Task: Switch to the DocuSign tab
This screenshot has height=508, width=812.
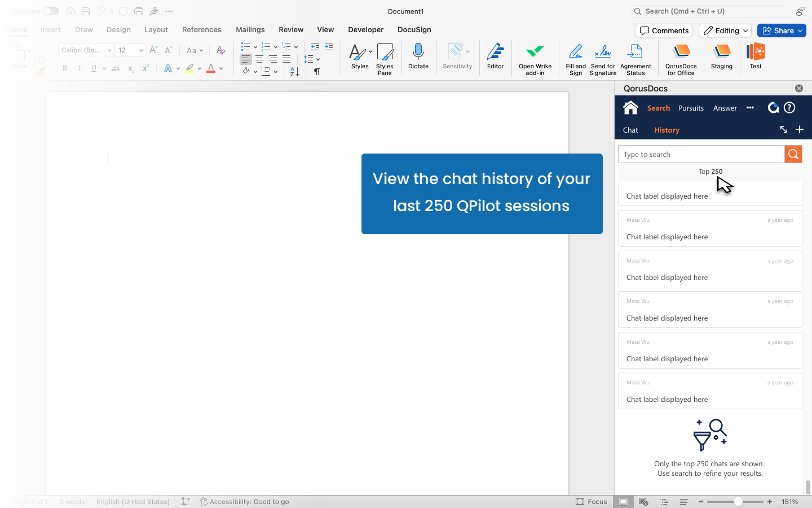Action: click(414, 29)
